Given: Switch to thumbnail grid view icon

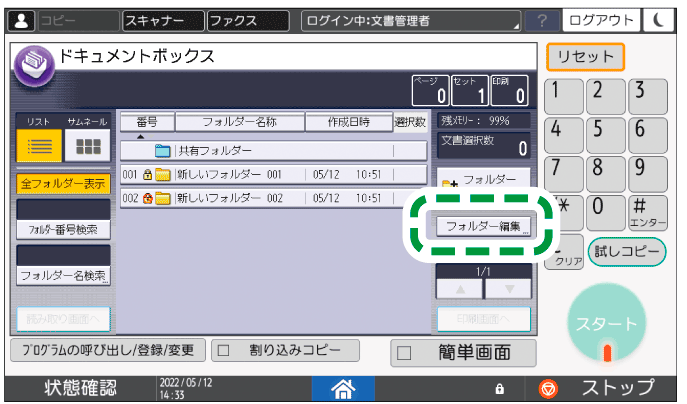Looking at the screenshot, I should point(88,146).
